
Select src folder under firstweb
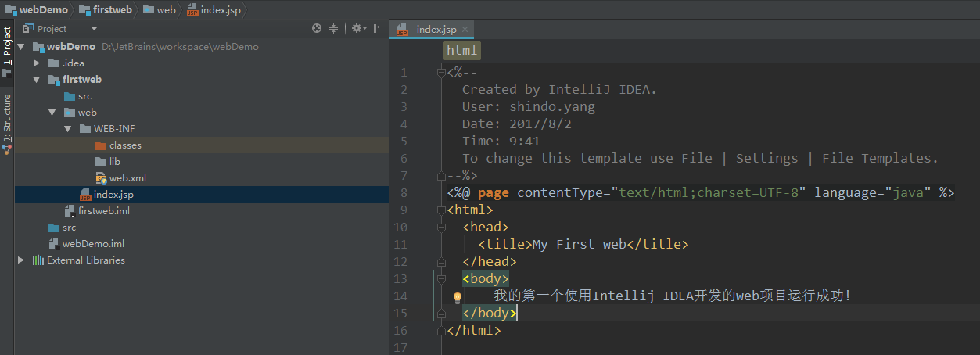click(84, 96)
